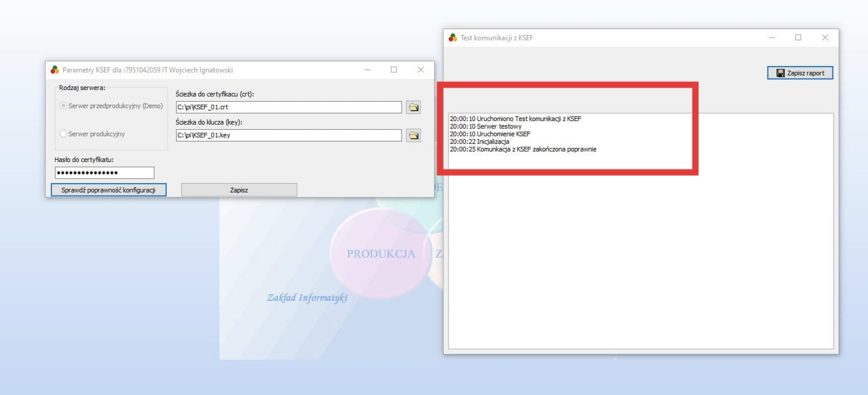Minimize the Parametry KSEF window

367,70
